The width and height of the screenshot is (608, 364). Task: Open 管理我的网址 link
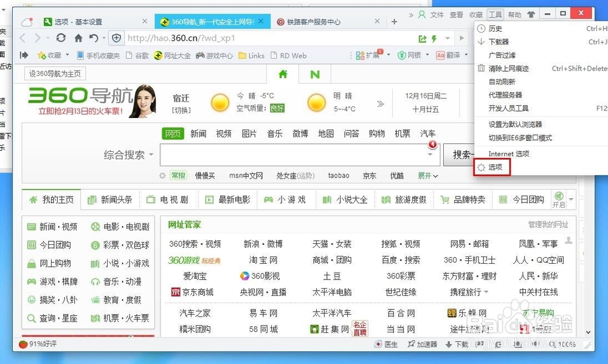[548, 224]
